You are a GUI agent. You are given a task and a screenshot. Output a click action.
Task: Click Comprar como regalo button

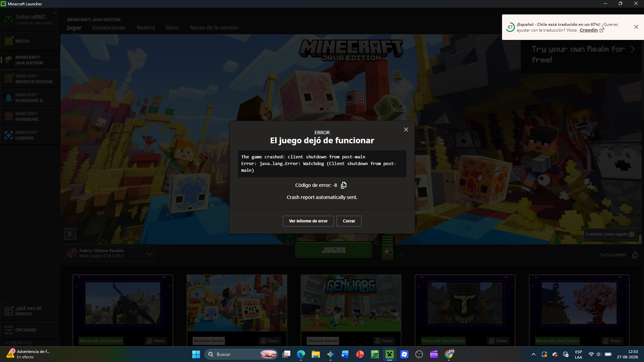(x=610, y=234)
